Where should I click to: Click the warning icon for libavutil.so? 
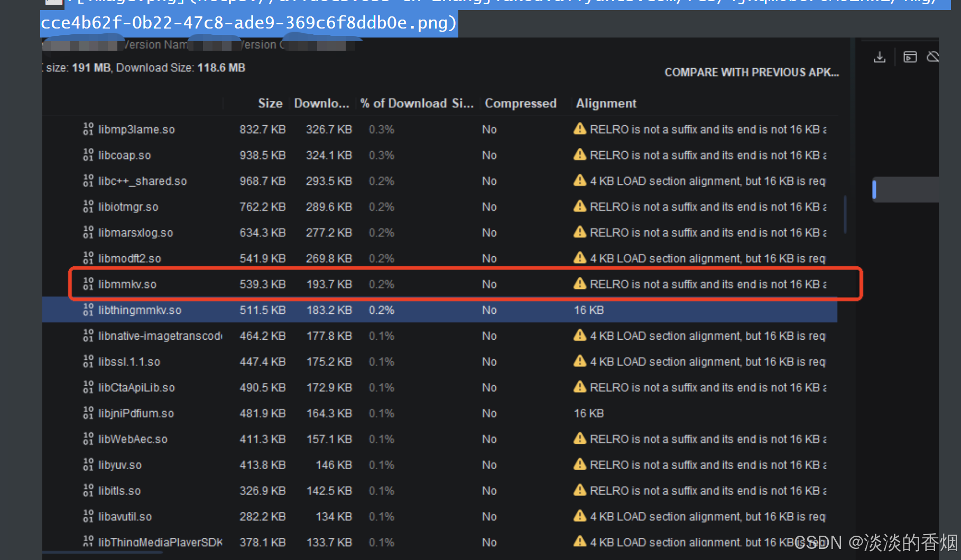[580, 516]
